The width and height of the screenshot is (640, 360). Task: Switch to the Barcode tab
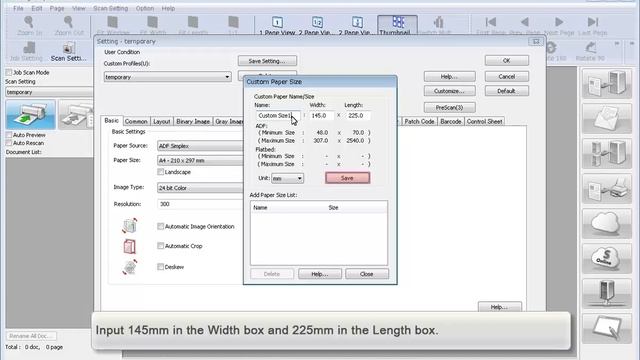click(451, 122)
